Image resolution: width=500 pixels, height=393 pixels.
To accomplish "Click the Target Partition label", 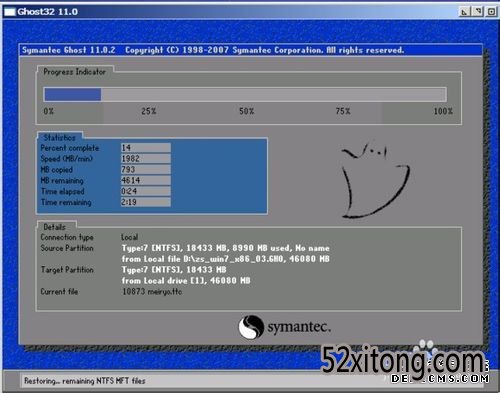I will coord(67,270).
